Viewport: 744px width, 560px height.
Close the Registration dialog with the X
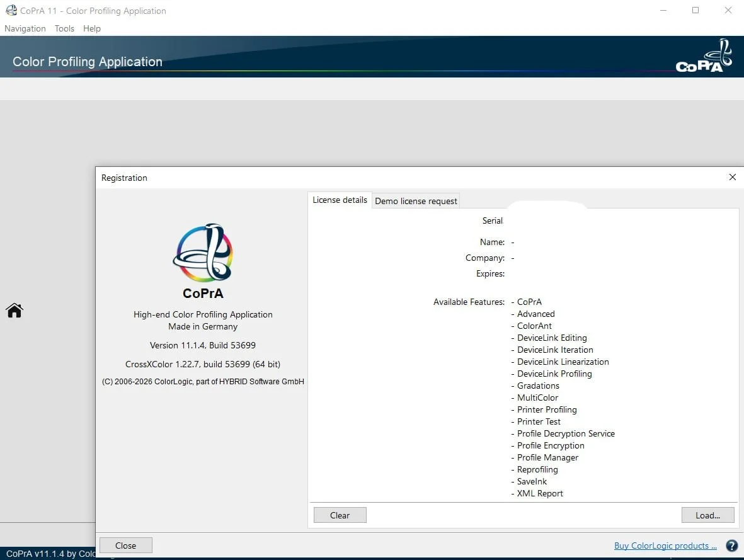pyautogui.click(x=732, y=177)
